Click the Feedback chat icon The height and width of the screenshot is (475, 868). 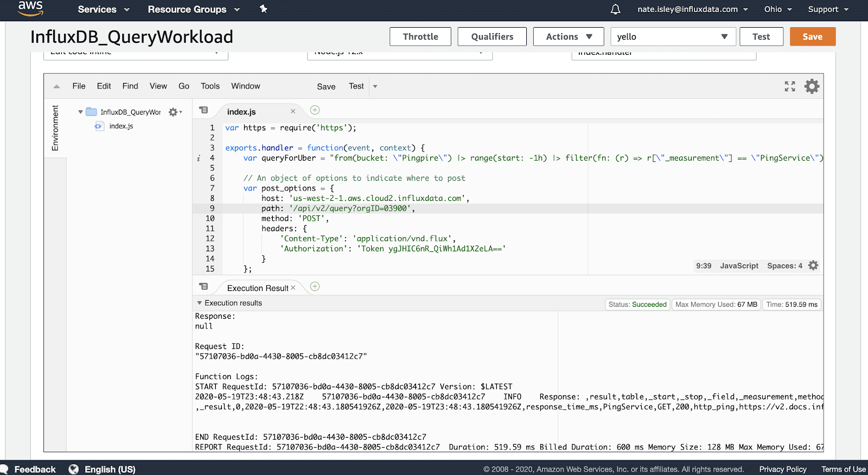(4, 469)
